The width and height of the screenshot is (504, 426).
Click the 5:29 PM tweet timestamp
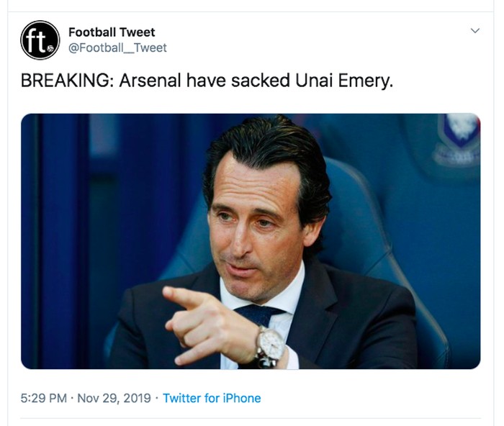(x=45, y=398)
